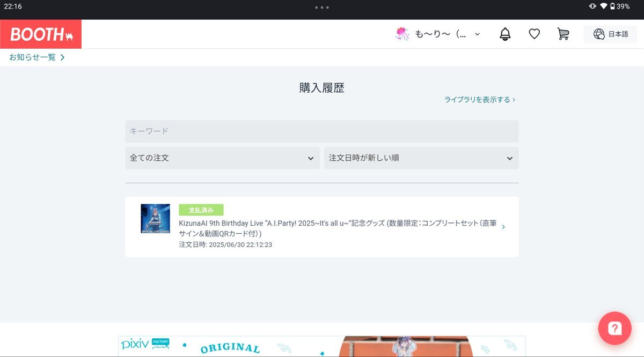The image size is (644, 357).
Task: Click the 支払済み status badge
Action: [x=201, y=210]
